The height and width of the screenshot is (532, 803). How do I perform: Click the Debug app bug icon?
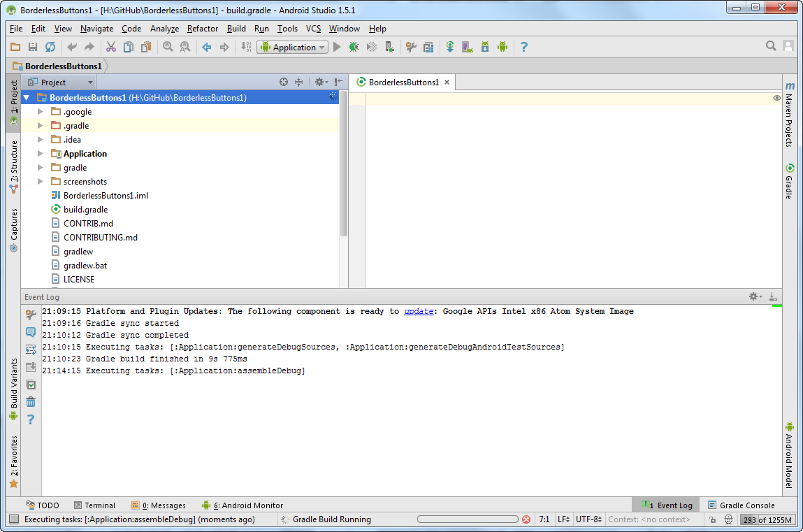[354, 47]
